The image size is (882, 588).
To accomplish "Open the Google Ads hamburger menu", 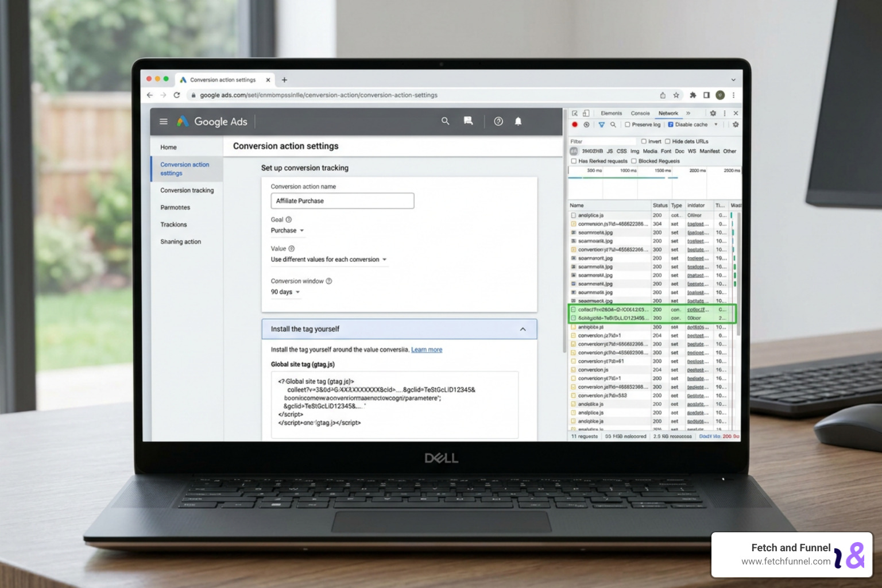I will 164,122.
